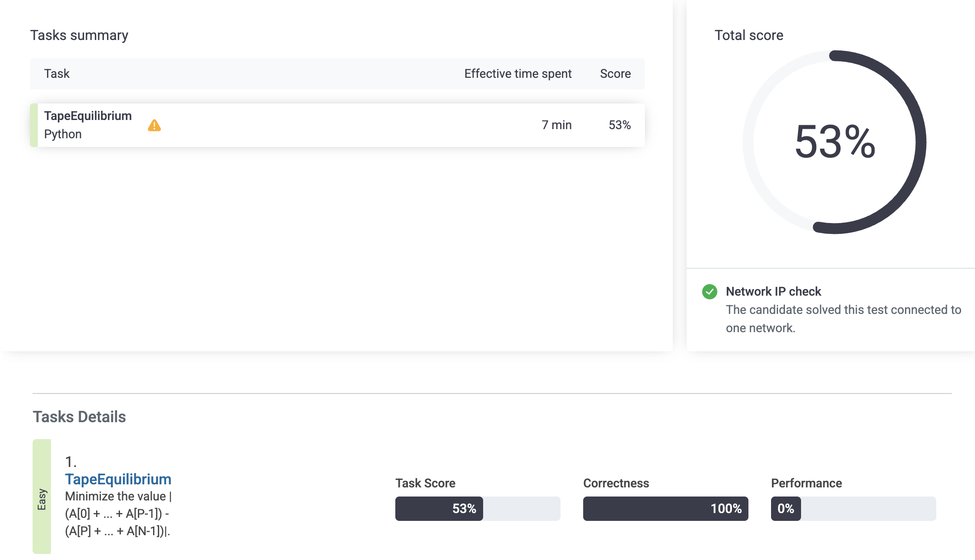Screen dimensions: 975x560
Task: Click the Effective time spent header
Action: point(518,74)
